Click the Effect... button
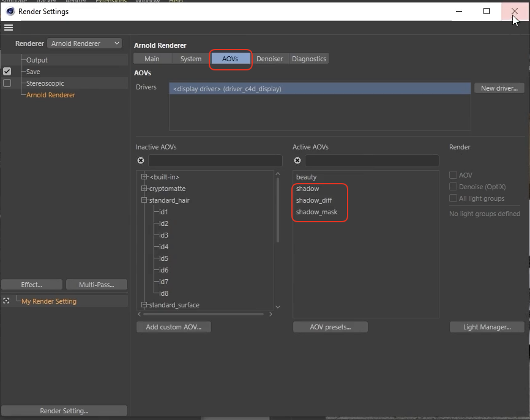530x420 pixels. [32, 285]
